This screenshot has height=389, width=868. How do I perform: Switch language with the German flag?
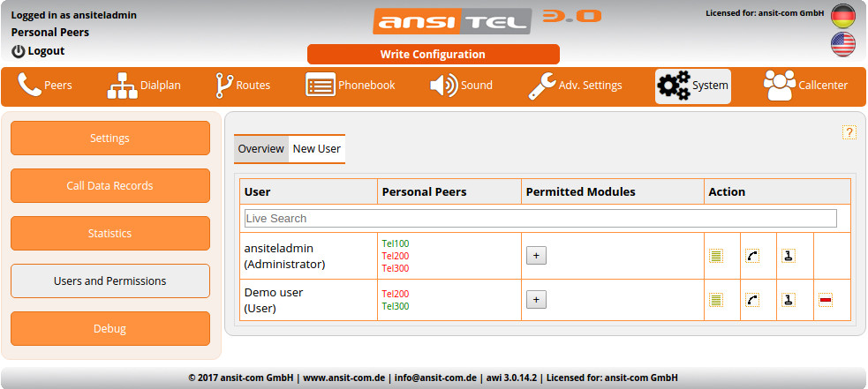point(843,16)
